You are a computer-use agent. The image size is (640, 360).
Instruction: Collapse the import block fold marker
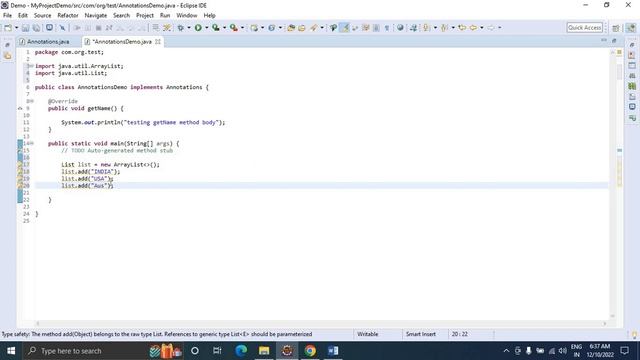point(31,66)
